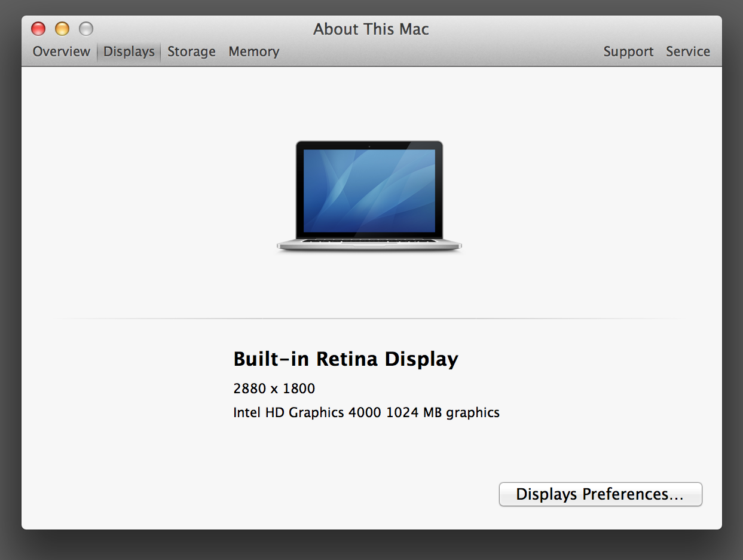Screen dimensions: 743x560
Task: Click the Intel HD Graphics 4000 line
Action: coord(366,412)
